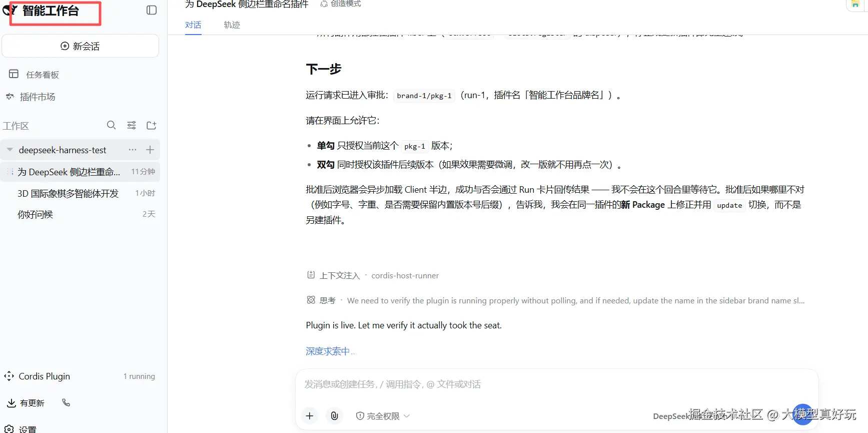The image size is (868, 433).
Task: Open the 插件市场 plugin marketplace
Action: point(31,97)
